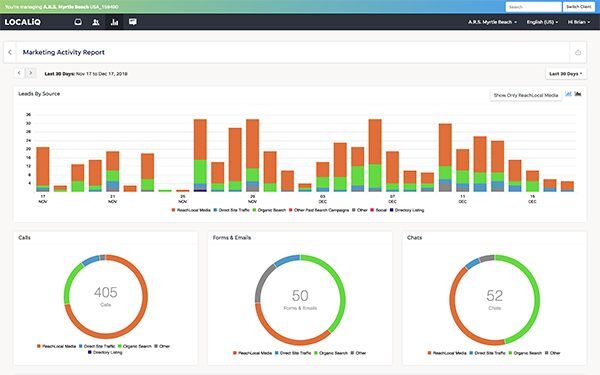The image size is (600, 375).
Task: Toggle Organic Search in chart legend
Action: pos(269,210)
